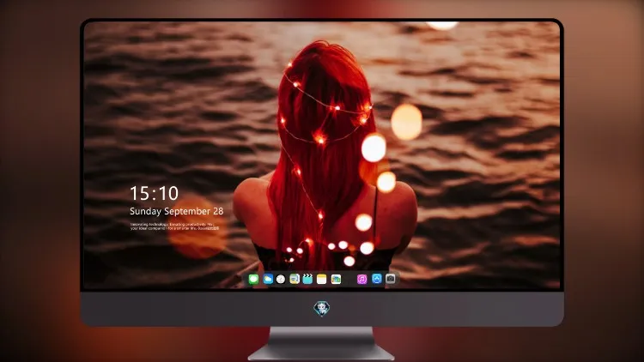Viewport: 644px width, 362px height.
Task: Open the blue App Store icon
Action: click(377, 279)
